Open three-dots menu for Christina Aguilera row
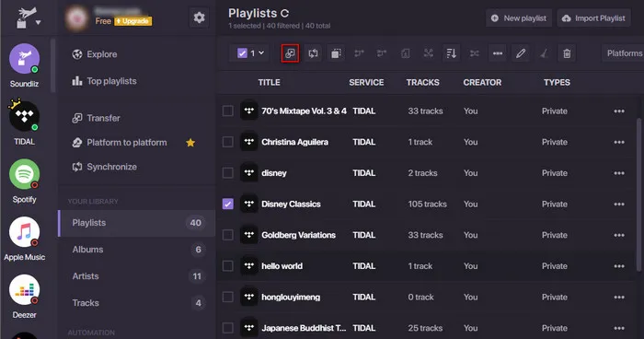The image size is (644, 339). (619, 142)
